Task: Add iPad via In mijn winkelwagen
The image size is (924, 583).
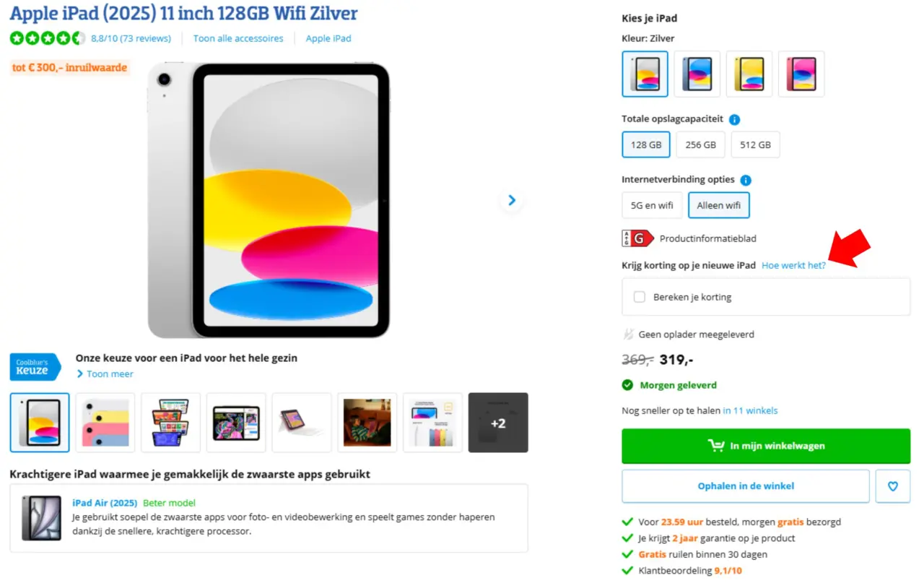Action: click(766, 446)
